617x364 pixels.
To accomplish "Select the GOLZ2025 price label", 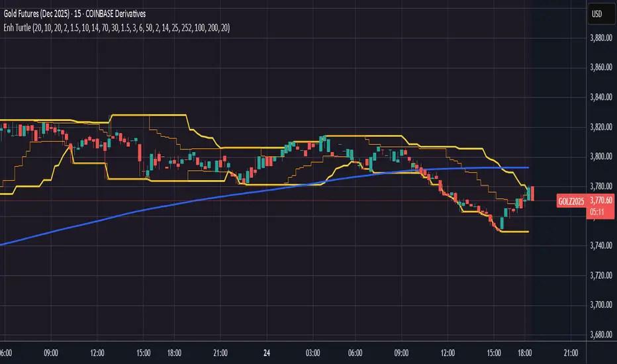I will click(571, 202).
